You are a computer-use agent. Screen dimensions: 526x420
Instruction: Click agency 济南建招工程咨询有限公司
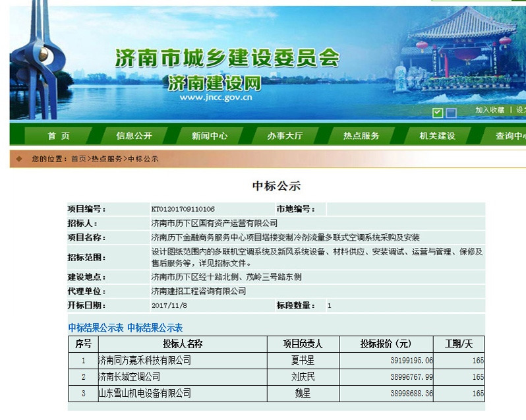[198, 291]
